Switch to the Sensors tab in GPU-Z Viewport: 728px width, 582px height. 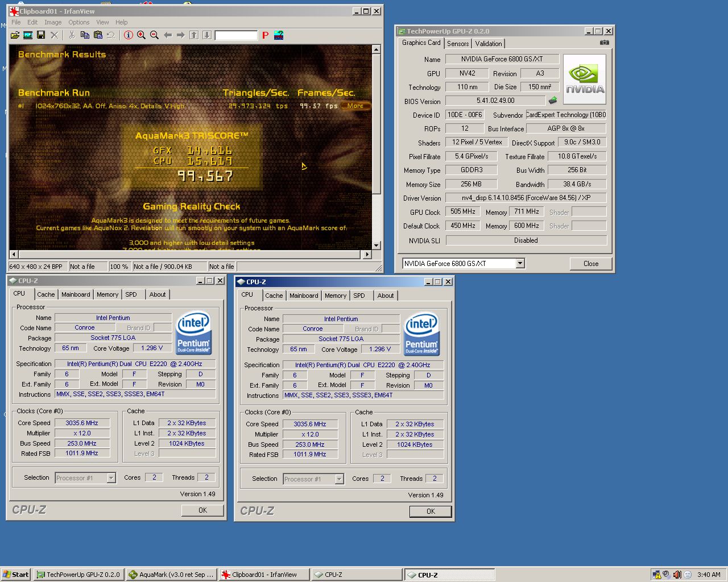coord(458,44)
